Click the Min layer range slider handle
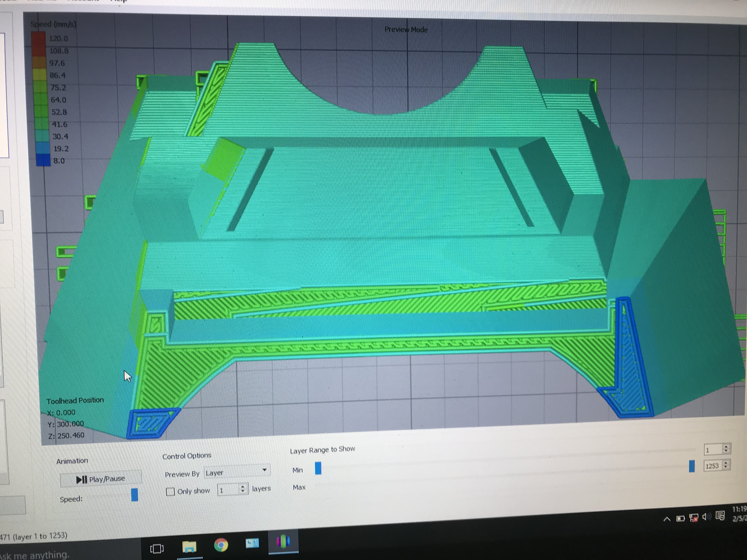 tap(318, 468)
